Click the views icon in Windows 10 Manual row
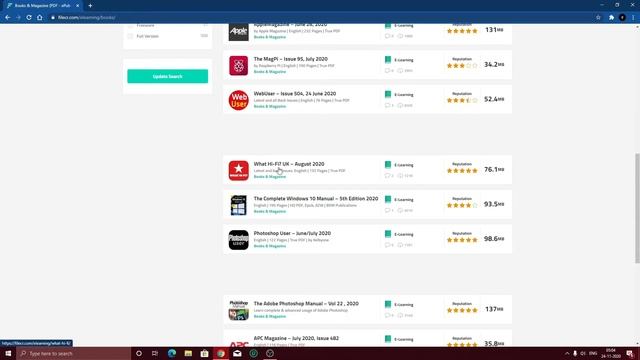 coord(400,210)
